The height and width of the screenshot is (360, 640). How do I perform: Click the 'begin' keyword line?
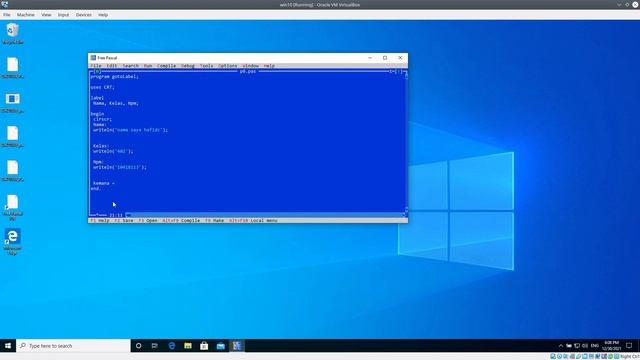[97, 114]
